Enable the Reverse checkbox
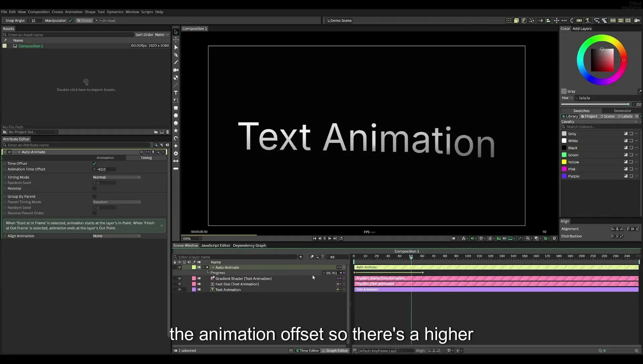 (94, 189)
